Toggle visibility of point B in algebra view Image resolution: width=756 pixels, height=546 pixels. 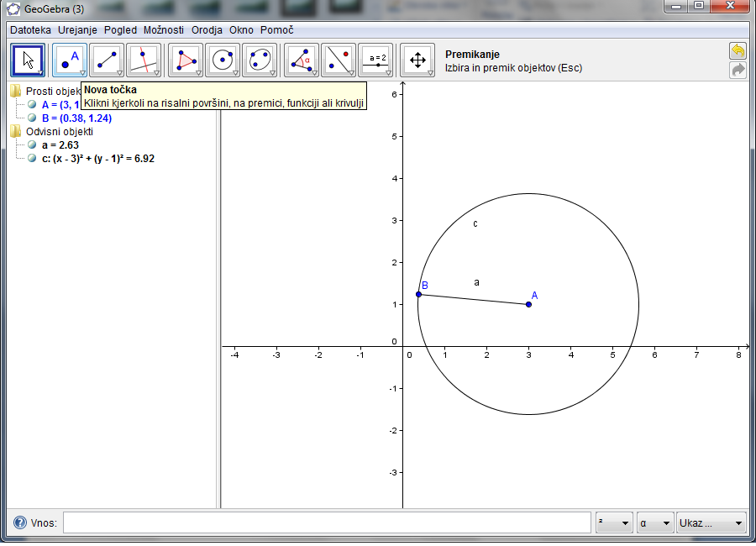(x=32, y=118)
